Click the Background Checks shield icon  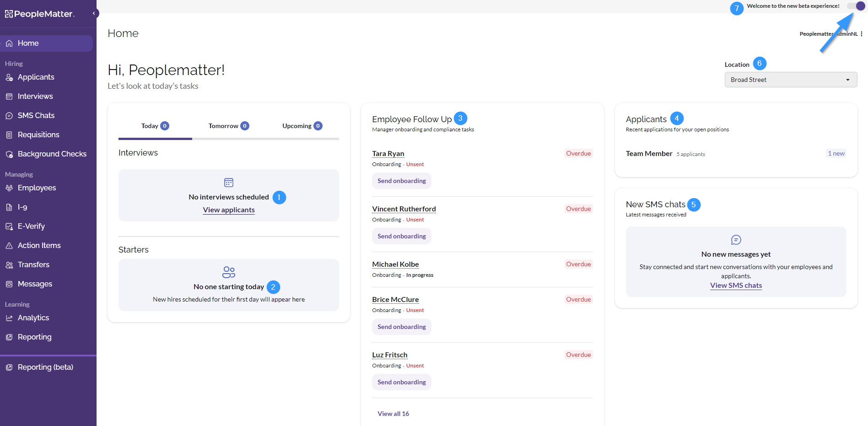(x=9, y=154)
